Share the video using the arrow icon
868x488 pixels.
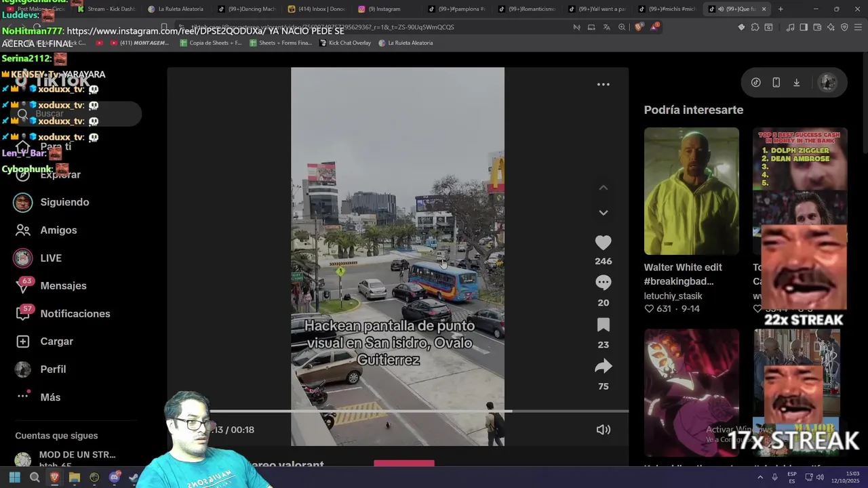tap(603, 367)
